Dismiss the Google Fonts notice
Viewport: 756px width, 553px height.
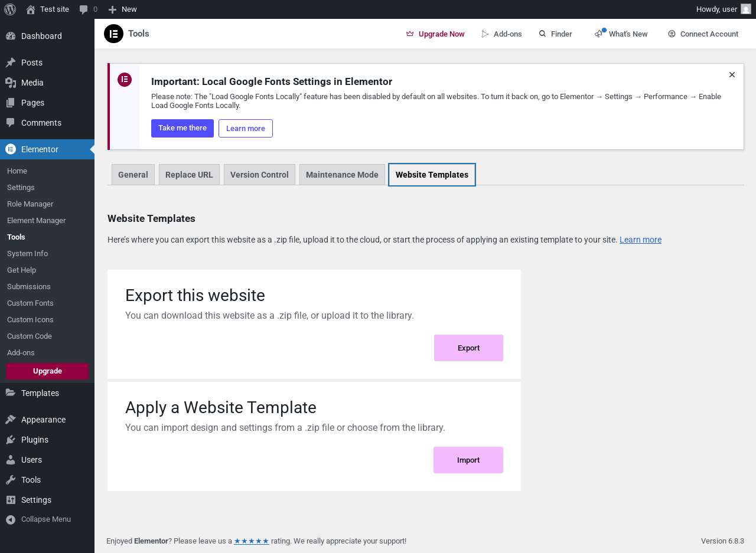pos(732,74)
